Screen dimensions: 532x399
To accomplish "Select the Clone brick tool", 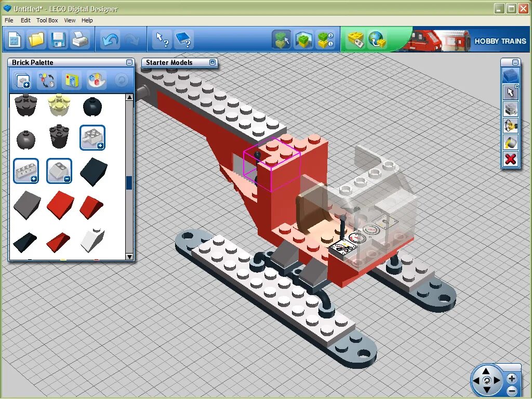I will pyautogui.click(x=511, y=109).
